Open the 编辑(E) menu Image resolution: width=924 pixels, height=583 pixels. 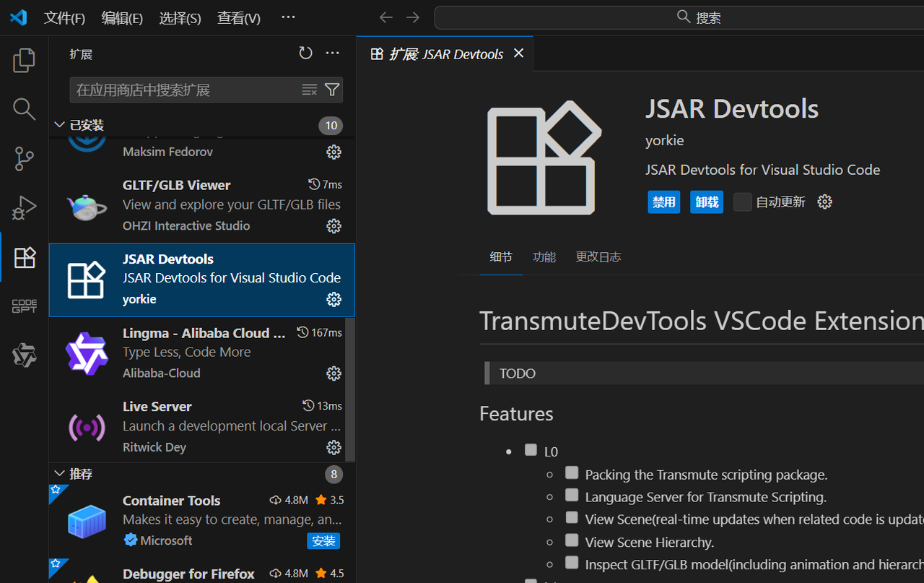click(122, 18)
